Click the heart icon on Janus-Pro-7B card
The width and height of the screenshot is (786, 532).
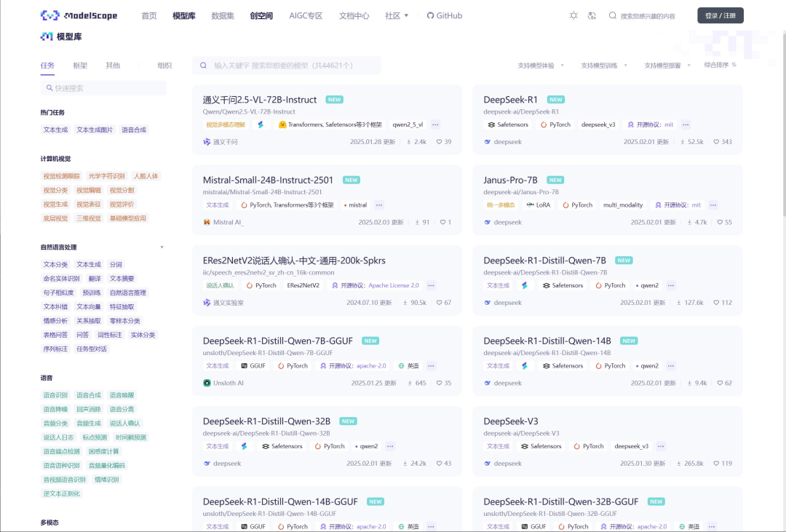click(x=720, y=222)
